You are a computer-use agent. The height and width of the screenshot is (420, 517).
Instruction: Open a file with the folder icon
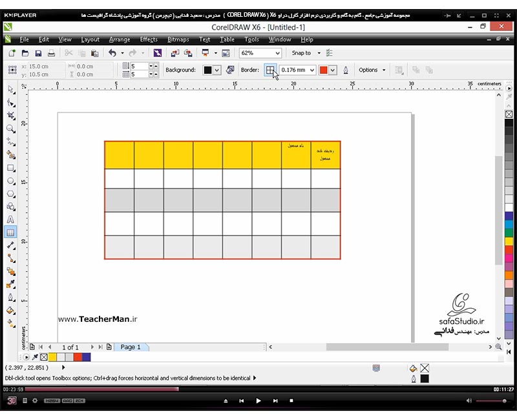[x=25, y=53]
